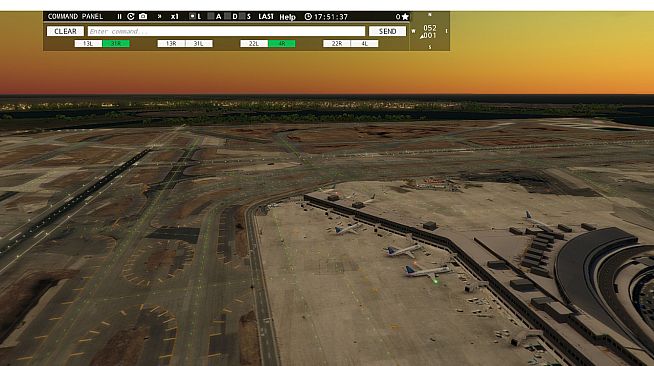Select runway 22R toggle

point(337,43)
